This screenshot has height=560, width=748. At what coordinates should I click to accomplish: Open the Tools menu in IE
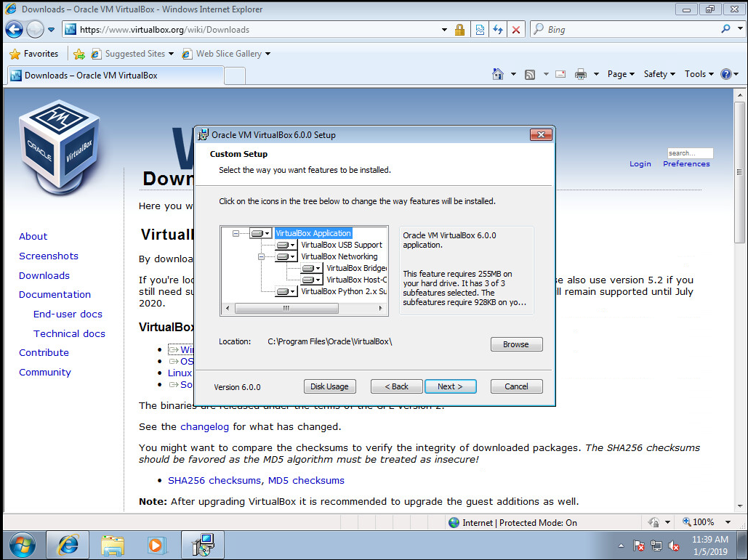pyautogui.click(x=699, y=74)
